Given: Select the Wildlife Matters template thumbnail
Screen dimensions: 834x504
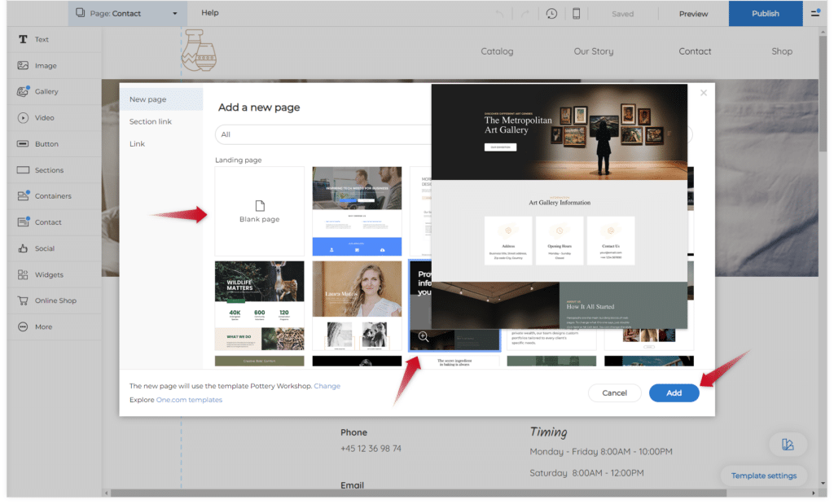Looking at the screenshot, I should point(259,305).
